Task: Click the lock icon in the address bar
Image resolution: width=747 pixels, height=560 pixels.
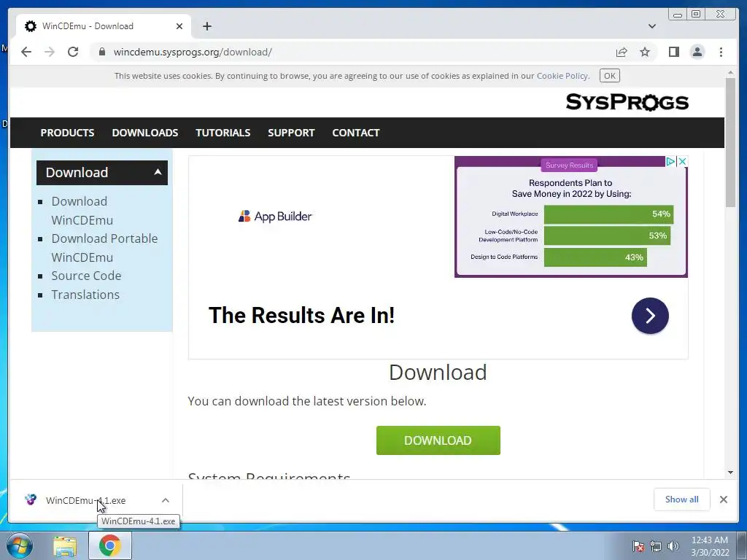Action: coord(101,52)
